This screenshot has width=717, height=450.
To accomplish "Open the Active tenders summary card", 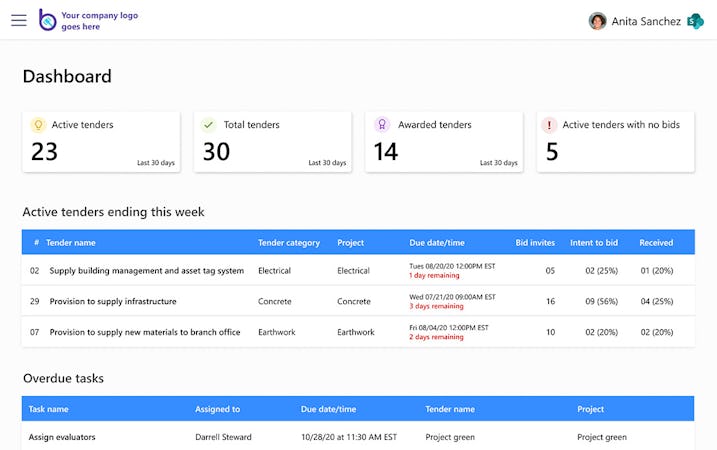I will point(101,142).
